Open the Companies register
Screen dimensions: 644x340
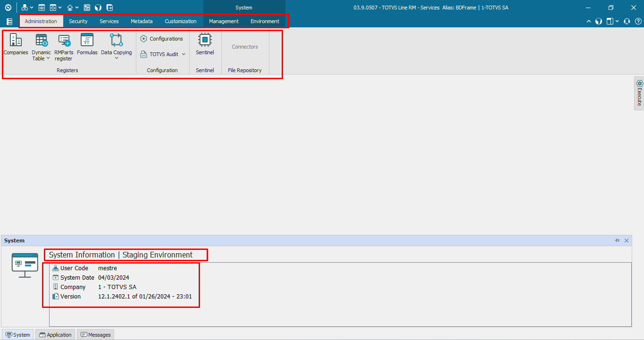tap(16, 44)
